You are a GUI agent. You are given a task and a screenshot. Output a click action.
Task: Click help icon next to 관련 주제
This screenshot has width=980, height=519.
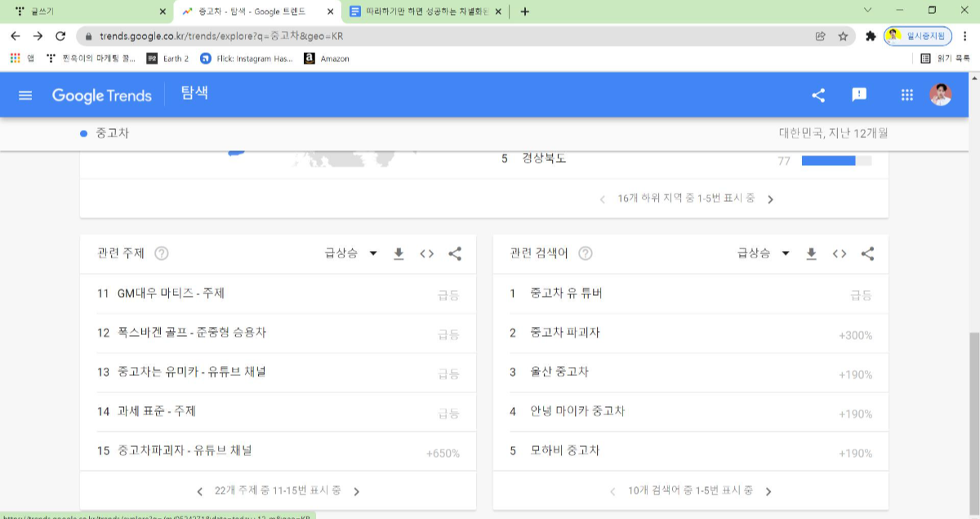[x=162, y=253]
